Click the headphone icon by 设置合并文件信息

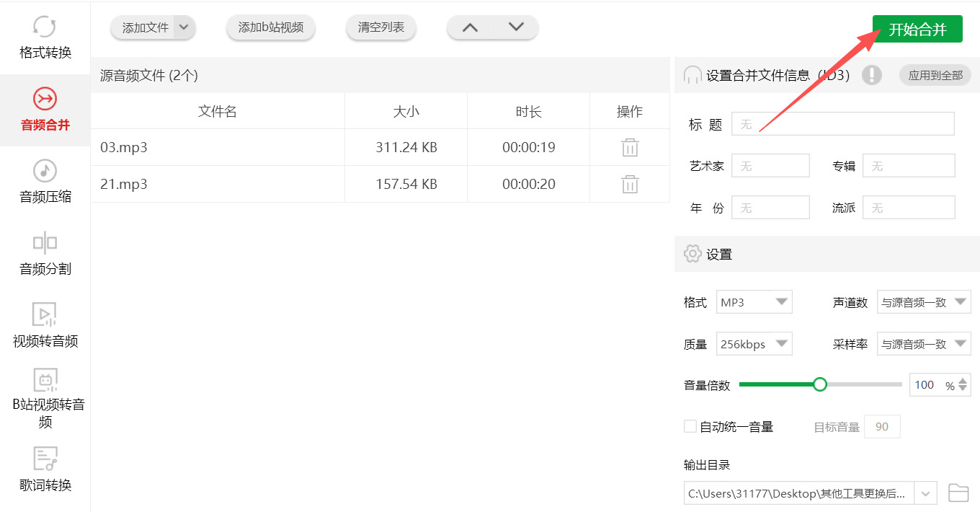tap(692, 75)
